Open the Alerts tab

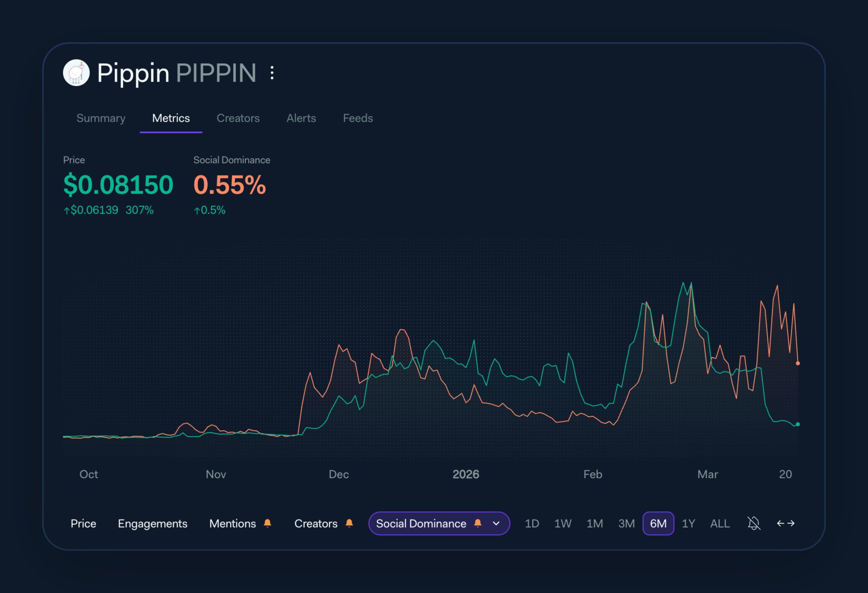tap(301, 118)
